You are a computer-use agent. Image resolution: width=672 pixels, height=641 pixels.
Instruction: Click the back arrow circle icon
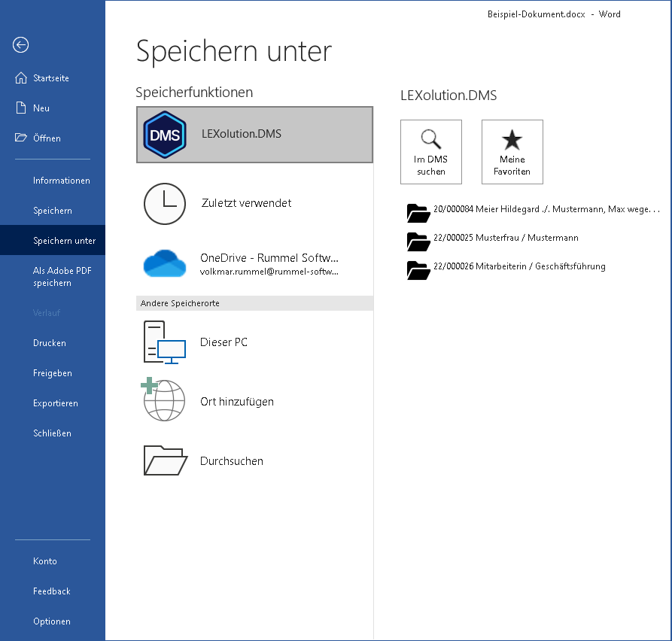(20, 44)
